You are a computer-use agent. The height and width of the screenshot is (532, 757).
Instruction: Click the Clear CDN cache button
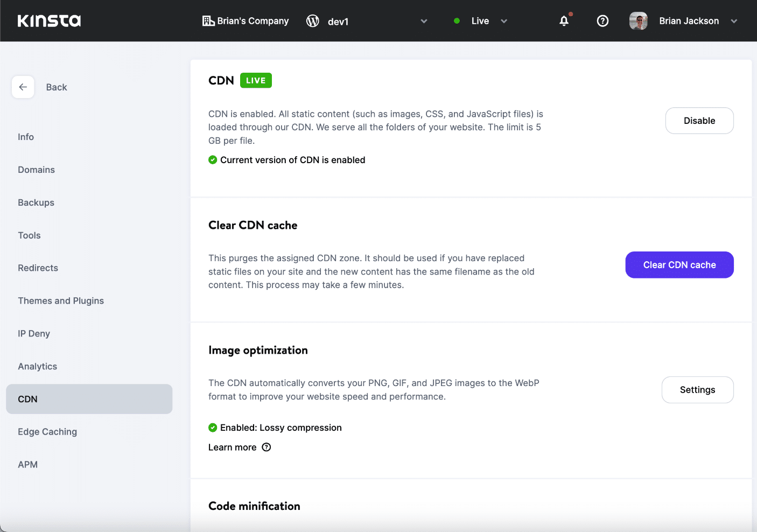click(x=679, y=264)
